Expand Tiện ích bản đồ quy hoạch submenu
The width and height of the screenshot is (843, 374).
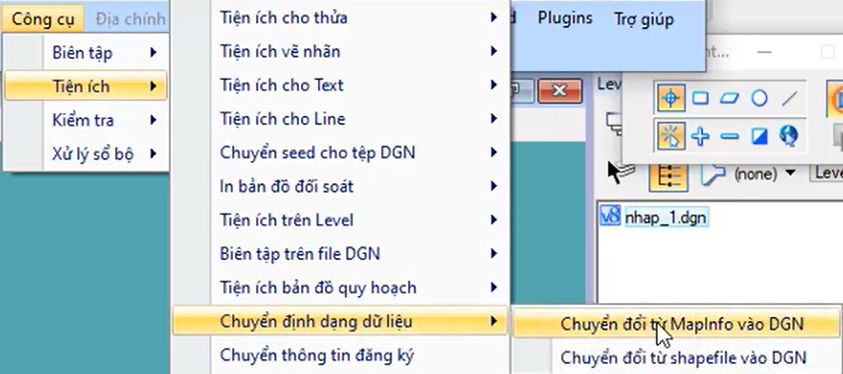pyautogui.click(x=340, y=287)
